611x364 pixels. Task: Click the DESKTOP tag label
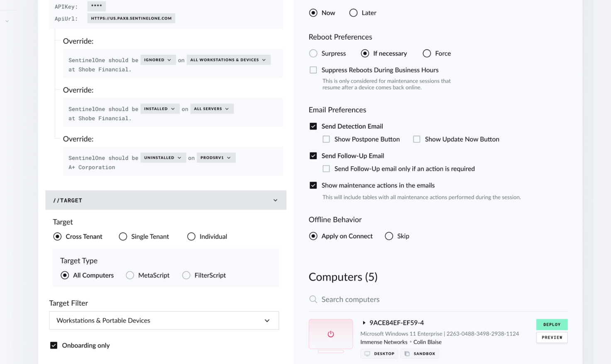pyautogui.click(x=384, y=354)
